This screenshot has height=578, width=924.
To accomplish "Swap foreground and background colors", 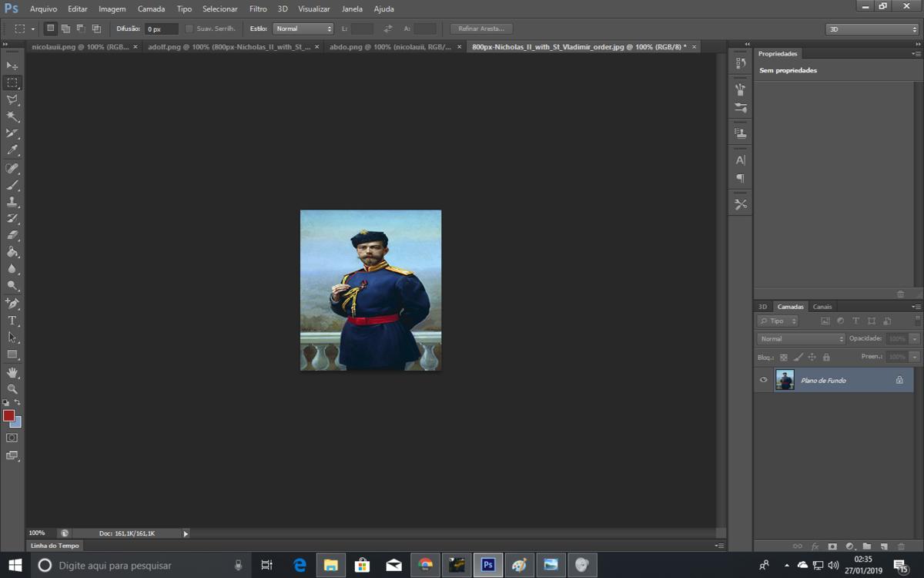I will coord(18,402).
